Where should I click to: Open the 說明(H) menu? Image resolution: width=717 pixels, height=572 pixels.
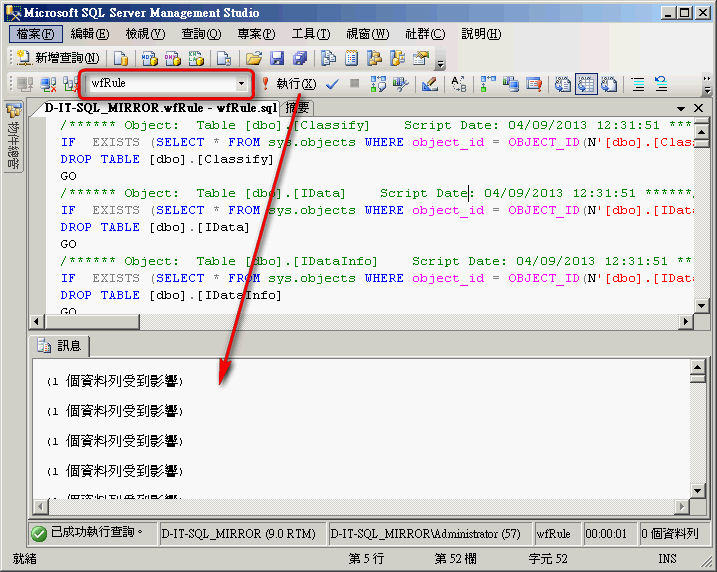click(481, 34)
